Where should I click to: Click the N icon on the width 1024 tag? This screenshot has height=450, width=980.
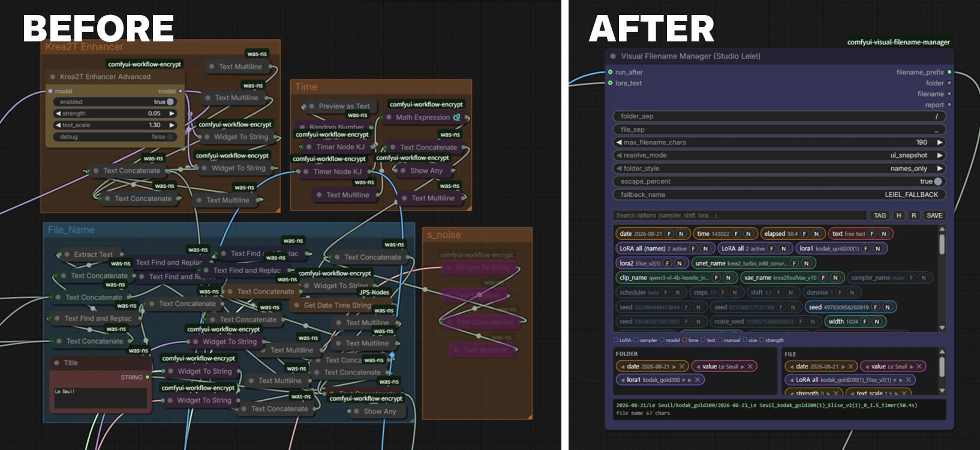click(x=877, y=322)
